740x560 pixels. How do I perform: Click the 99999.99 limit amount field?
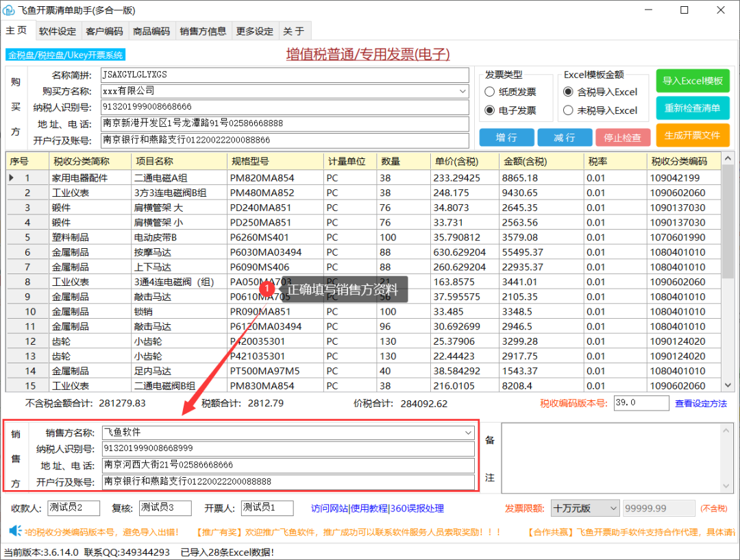pos(658,508)
